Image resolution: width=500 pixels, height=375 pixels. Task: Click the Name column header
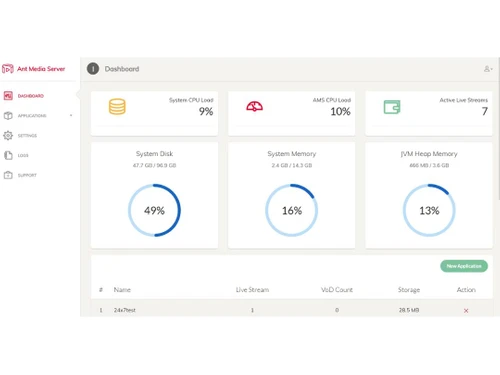click(x=122, y=290)
